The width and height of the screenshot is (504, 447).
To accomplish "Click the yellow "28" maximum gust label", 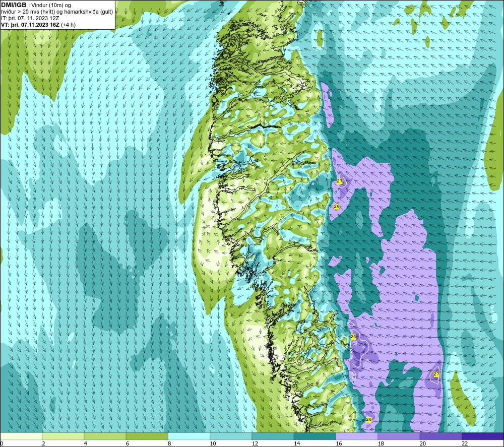I will (353, 337).
